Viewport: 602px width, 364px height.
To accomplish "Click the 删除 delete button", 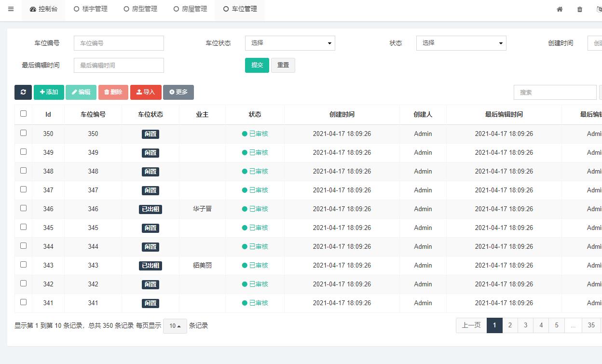I will point(113,92).
